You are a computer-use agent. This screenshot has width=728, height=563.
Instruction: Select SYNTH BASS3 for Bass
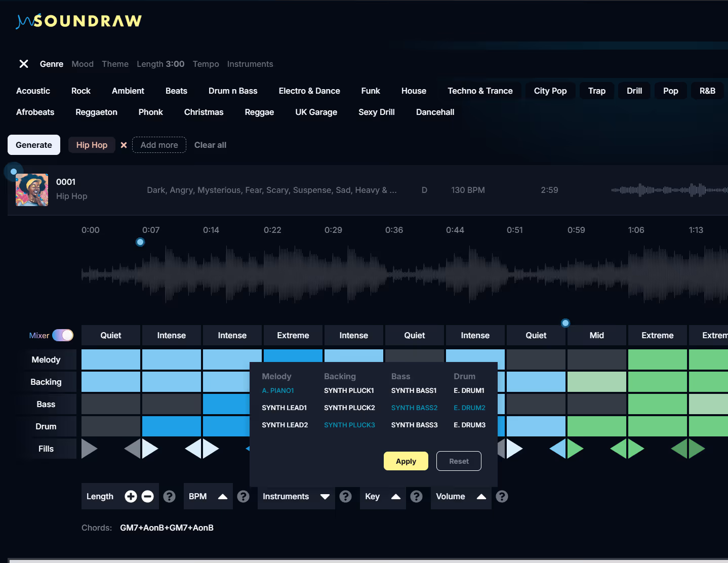pos(414,425)
